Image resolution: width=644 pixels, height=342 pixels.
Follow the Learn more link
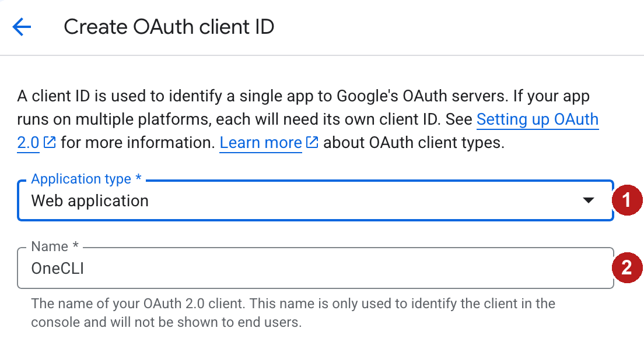pyautogui.click(x=261, y=143)
